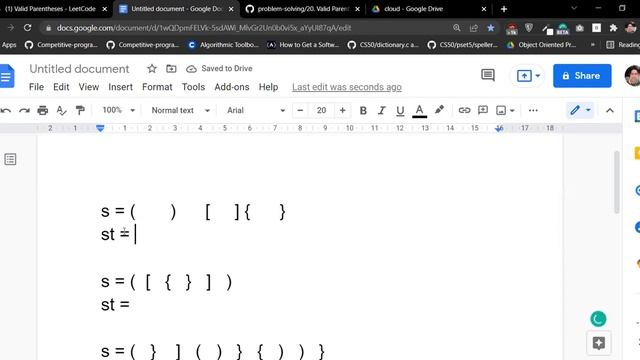The width and height of the screenshot is (640, 360).
Task: Move document using folder icon
Action: (171, 69)
